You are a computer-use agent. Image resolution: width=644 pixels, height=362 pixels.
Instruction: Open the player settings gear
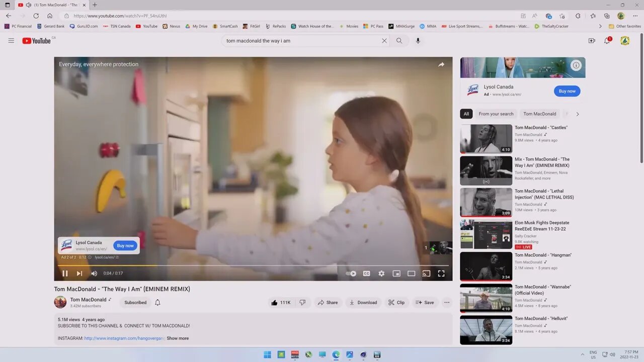(381, 274)
